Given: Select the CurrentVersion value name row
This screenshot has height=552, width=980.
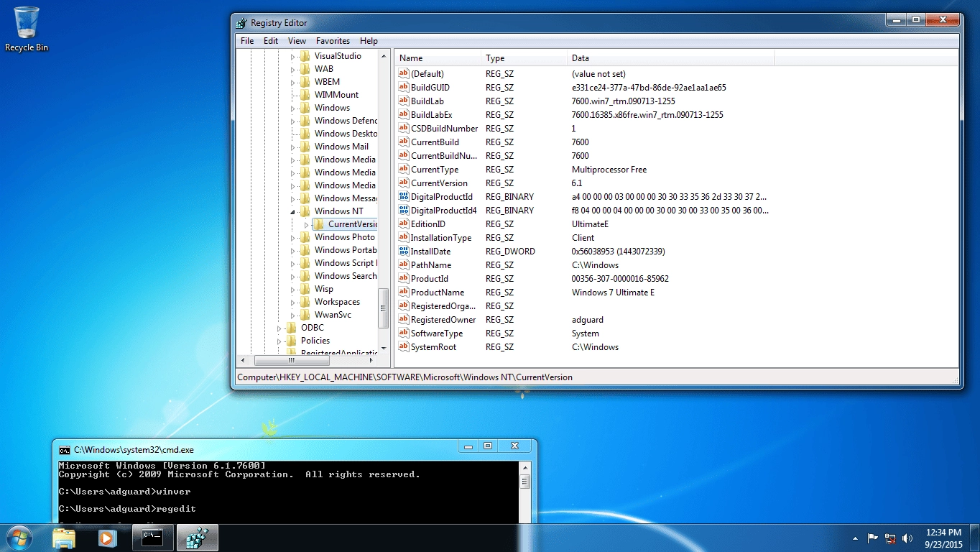Looking at the screenshot, I should click(439, 183).
